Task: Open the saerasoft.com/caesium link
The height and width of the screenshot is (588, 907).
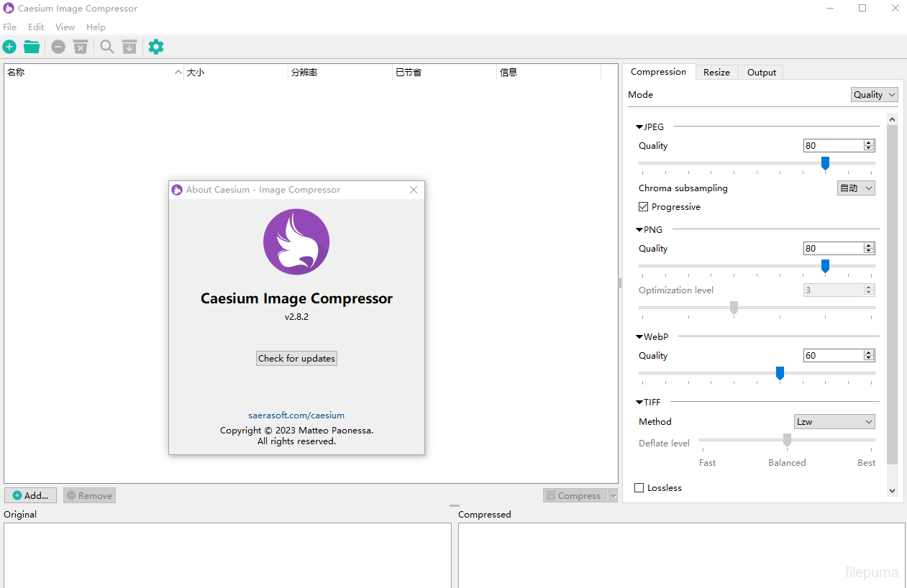Action: click(296, 415)
